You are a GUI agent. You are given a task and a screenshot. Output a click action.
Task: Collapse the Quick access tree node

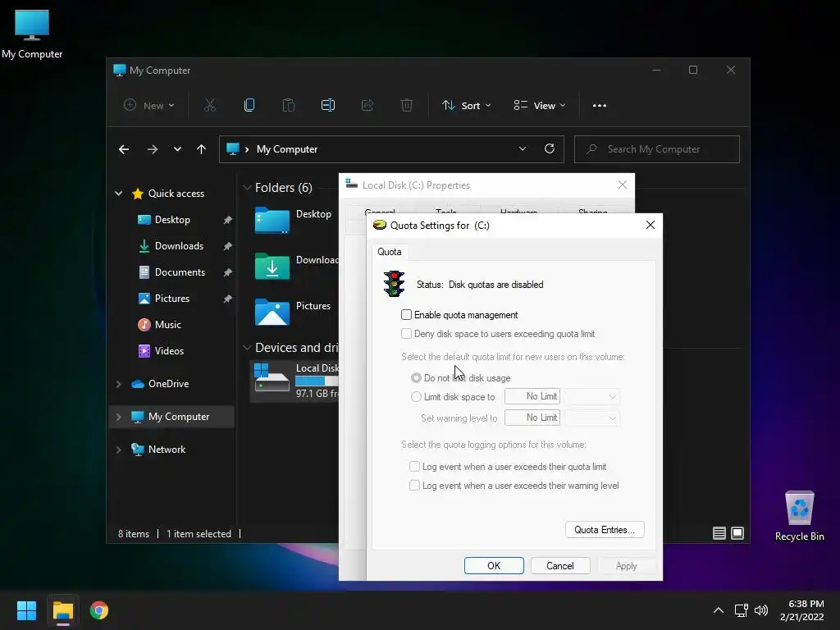click(x=118, y=194)
